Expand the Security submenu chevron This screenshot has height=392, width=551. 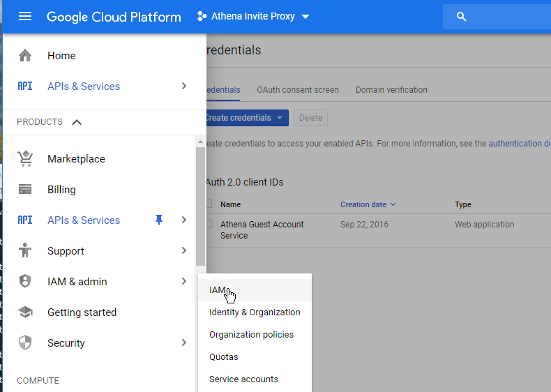[184, 342]
